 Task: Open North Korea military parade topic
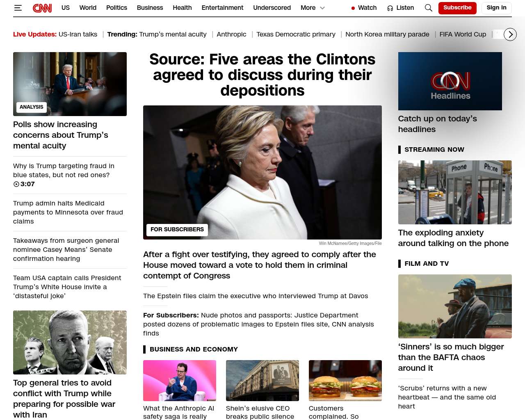coord(387,34)
